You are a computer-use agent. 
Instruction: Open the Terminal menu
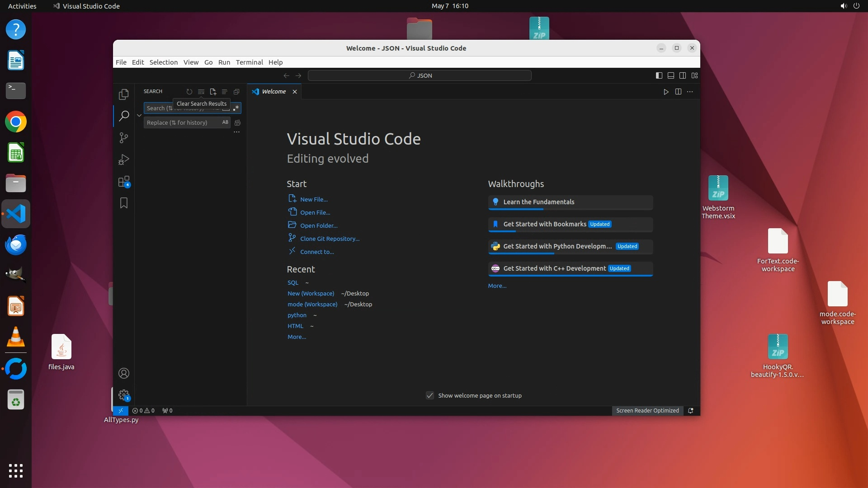(x=249, y=62)
